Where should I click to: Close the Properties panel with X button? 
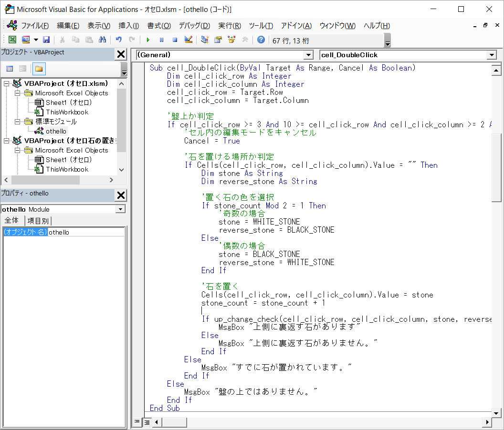[x=121, y=195]
